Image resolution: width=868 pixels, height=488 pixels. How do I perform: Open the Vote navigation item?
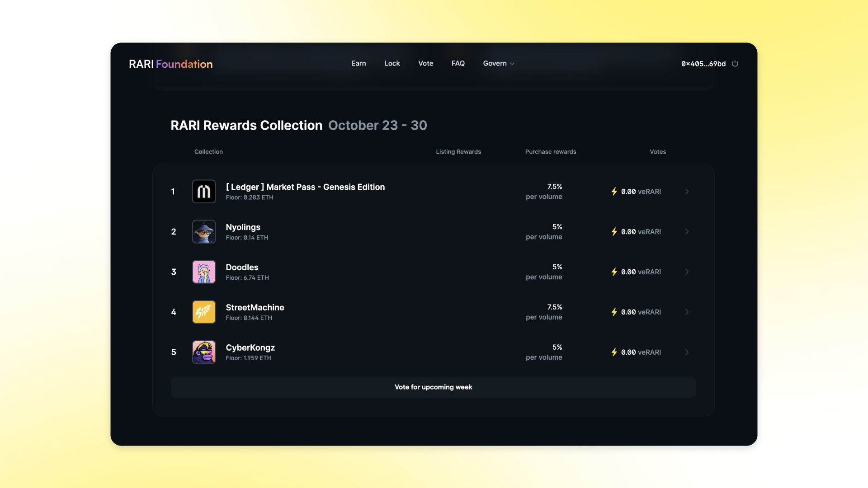pyautogui.click(x=425, y=64)
